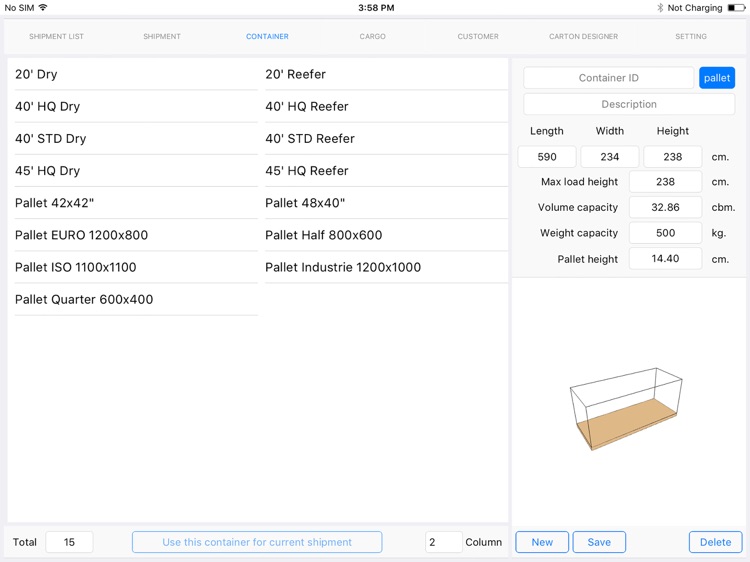Pick the 40' STD Dry container

(136, 138)
